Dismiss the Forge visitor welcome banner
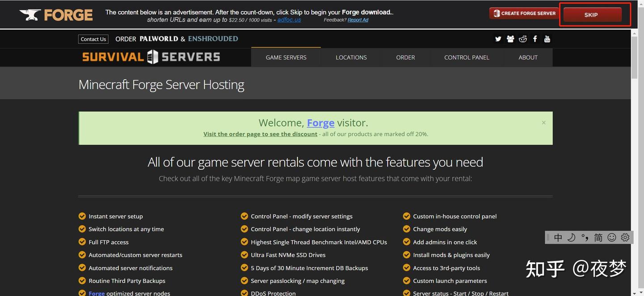644x296 pixels. (x=543, y=122)
